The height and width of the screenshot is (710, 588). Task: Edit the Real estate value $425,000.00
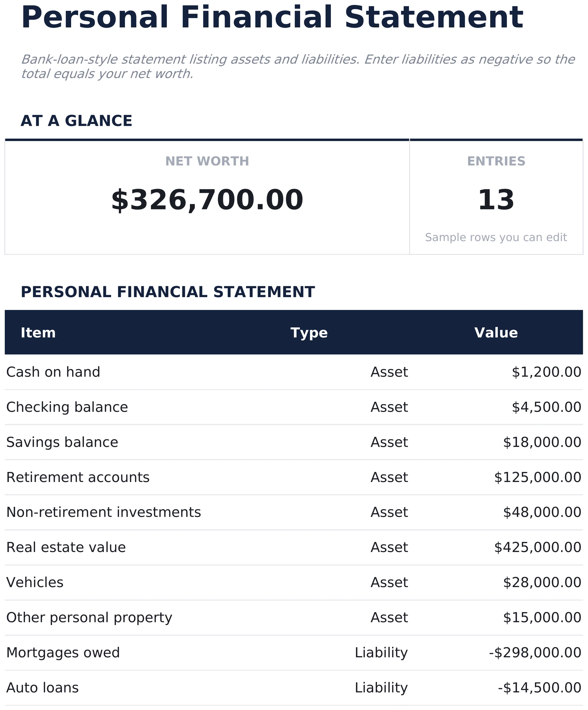pos(538,548)
